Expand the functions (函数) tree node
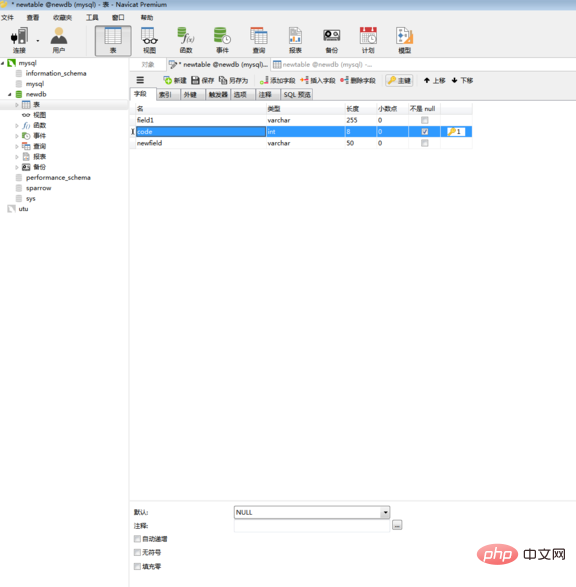Image resolution: width=576 pixels, height=587 pixels. coord(16,125)
